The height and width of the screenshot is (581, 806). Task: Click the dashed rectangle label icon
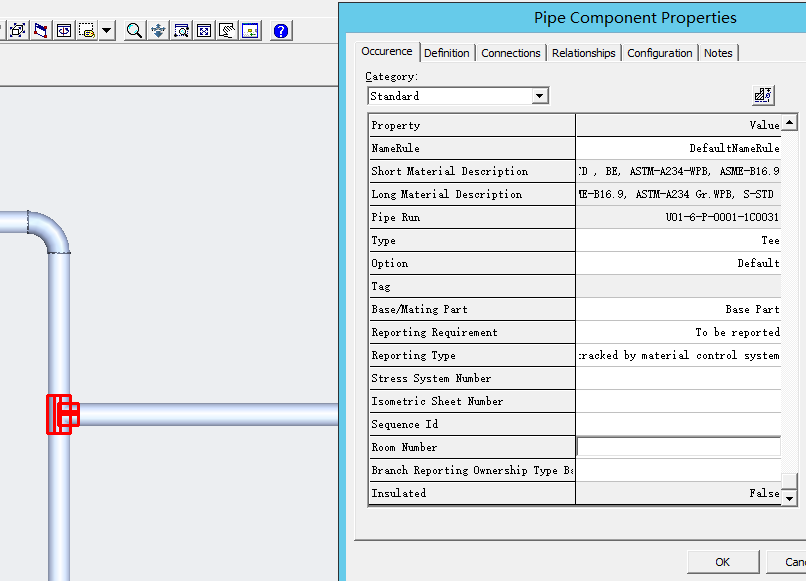87,31
